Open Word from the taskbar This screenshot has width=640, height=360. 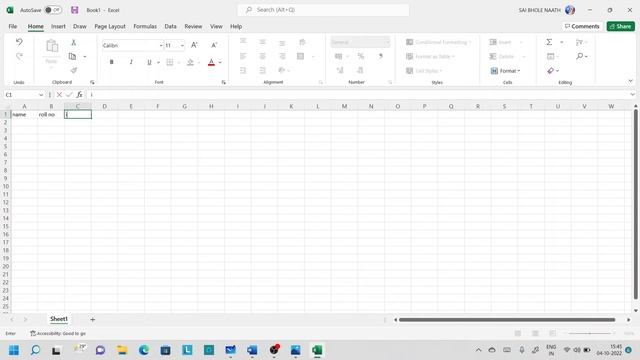[x=252, y=350]
